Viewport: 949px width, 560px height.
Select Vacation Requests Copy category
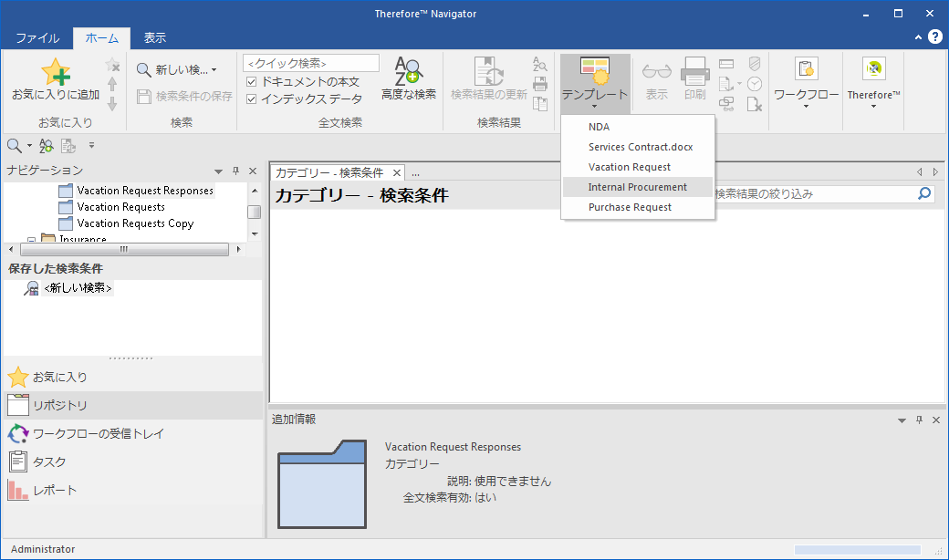pos(136,223)
